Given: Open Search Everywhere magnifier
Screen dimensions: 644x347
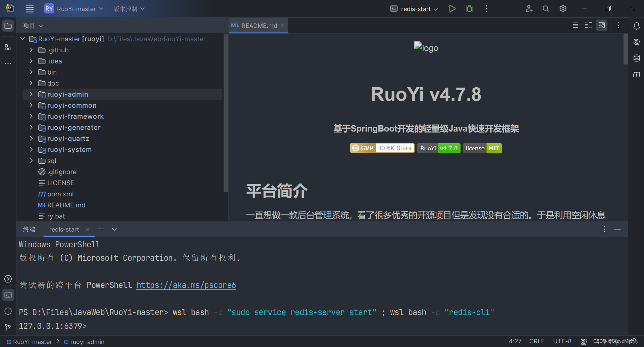Looking at the screenshot, I should click(x=546, y=9).
